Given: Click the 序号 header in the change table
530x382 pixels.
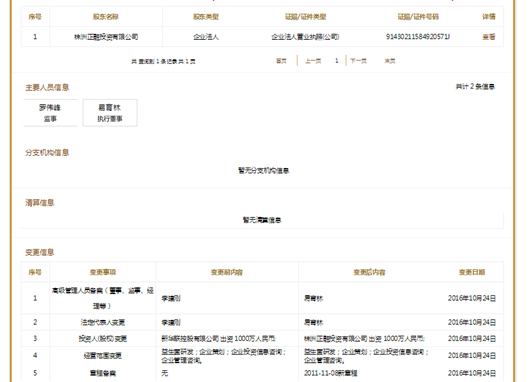Looking at the screenshot, I should point(35,272).
